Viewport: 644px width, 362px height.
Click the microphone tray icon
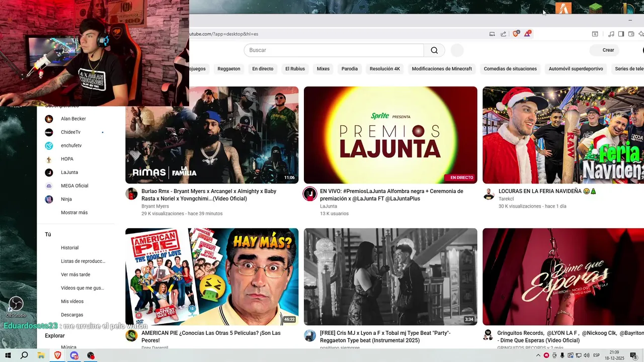(562, 355)
